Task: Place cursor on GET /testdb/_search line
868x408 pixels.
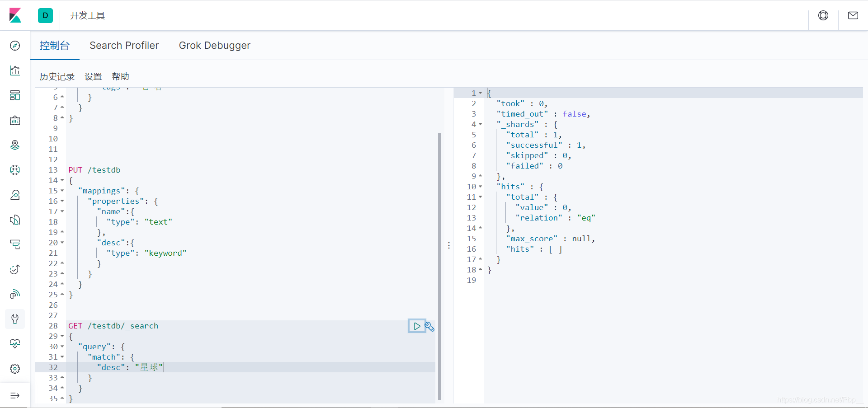Action: pyautogui.click(x=113, y=326)
